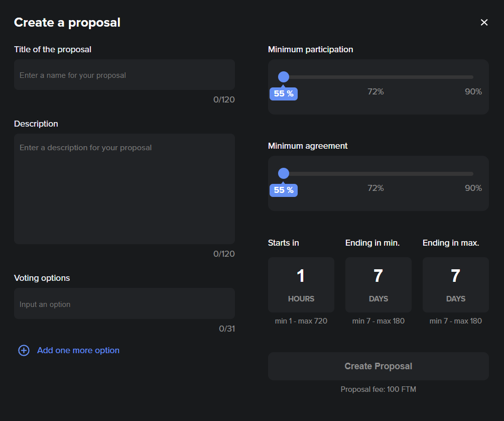504x421 pixels.
Task: Click the 55% badge under Minimum participation
Action: tap(284, 94)
